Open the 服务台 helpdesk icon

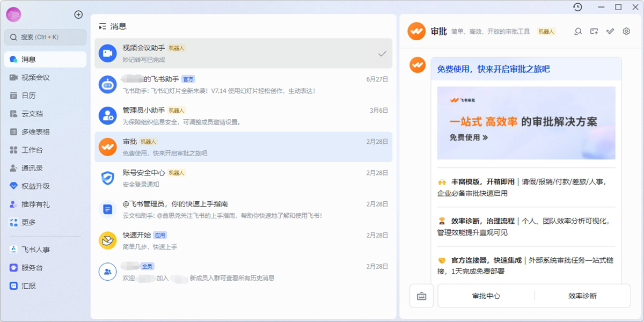(13, 268)
